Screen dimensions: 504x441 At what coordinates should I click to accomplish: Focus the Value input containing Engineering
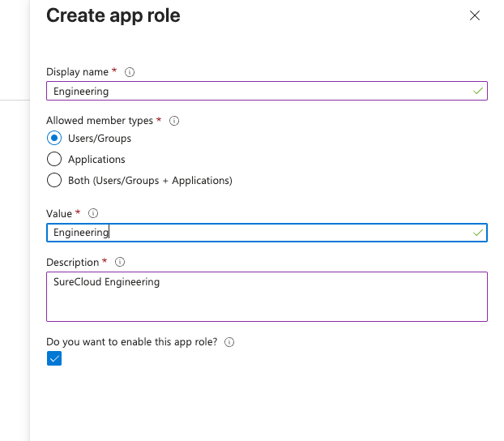[259, 233]
